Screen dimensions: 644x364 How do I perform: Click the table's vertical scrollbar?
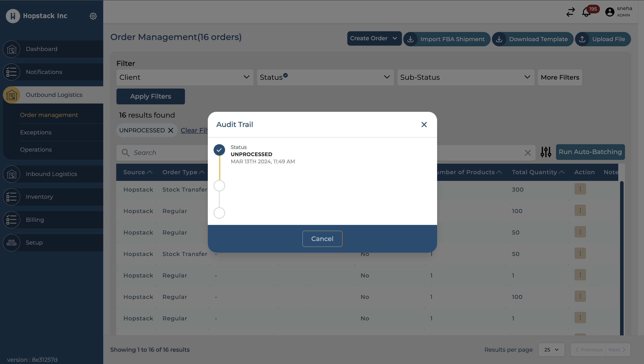621,258
